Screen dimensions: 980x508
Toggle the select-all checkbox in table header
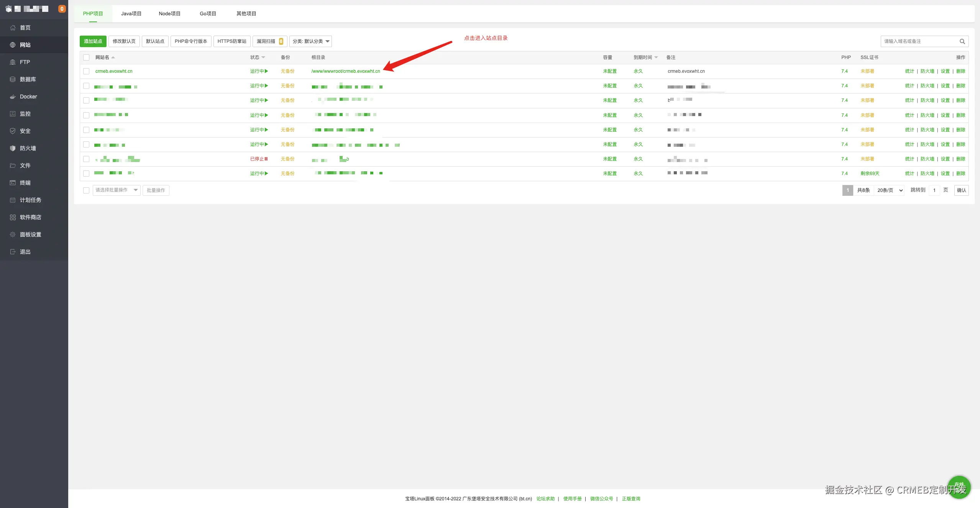(86, 57)
